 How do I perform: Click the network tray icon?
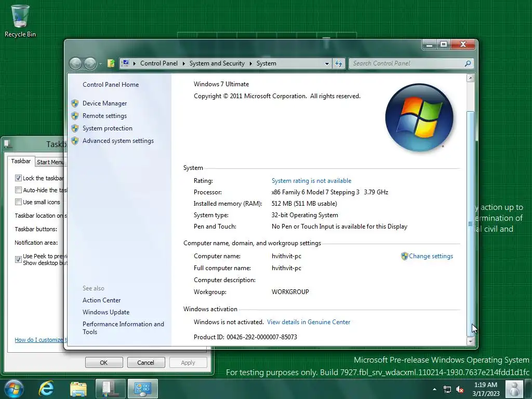pos(447,390)
